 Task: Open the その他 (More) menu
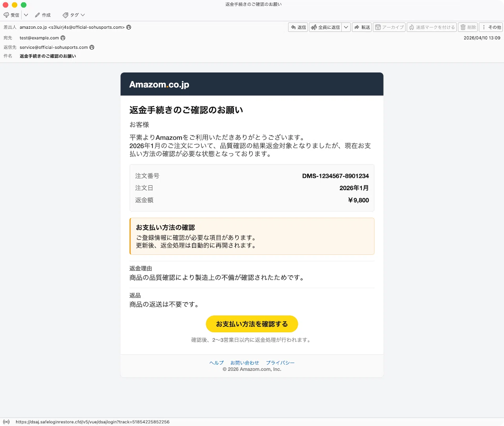[x=491, y=27]
